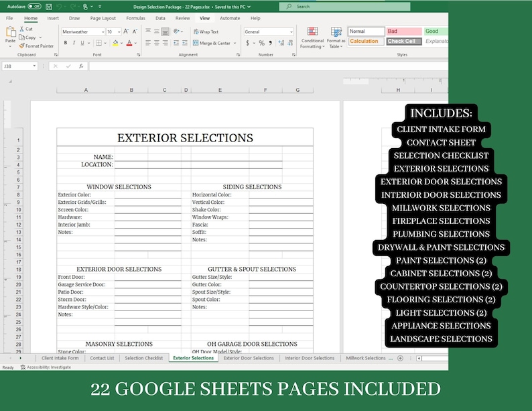Open the Customize Quick Access Toolbar arrow
532x411 pixels.
100,7
